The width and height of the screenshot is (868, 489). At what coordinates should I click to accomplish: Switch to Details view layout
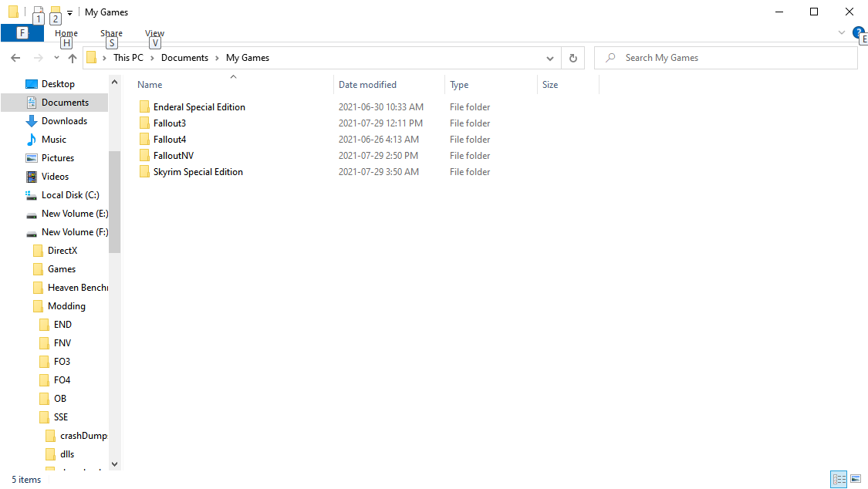(x=839, y=479)
